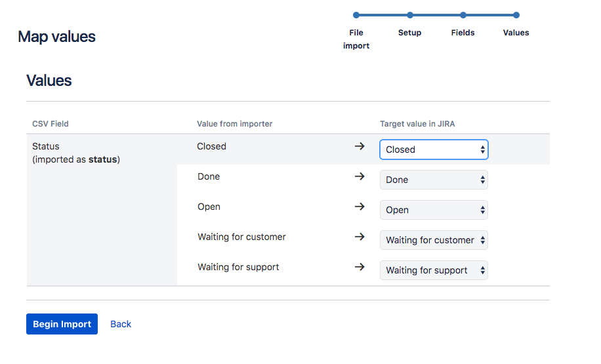
Task: Open the Closed target value dropdown
Action: tap(434, 150)
